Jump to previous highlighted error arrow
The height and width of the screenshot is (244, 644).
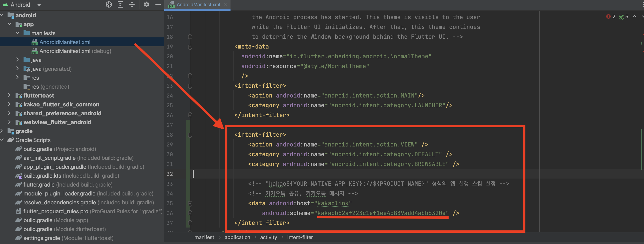click(634, 16)
